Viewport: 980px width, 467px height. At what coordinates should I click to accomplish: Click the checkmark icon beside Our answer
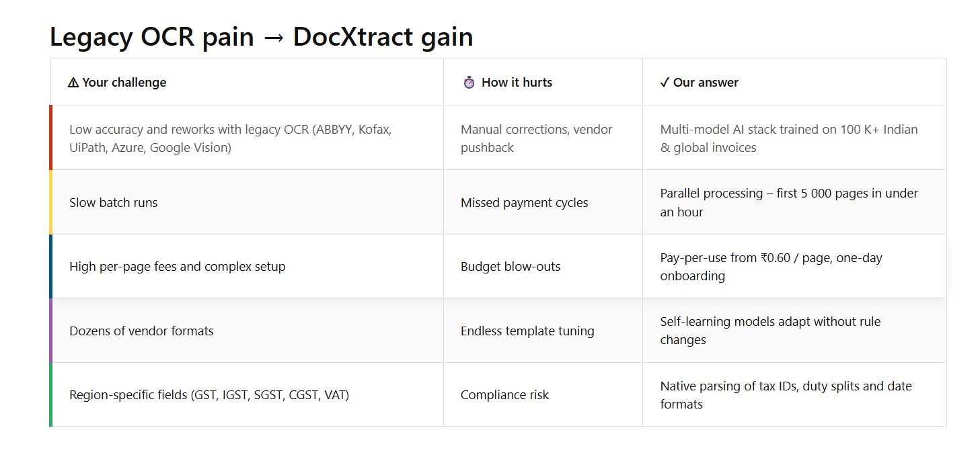click(665, 83)
